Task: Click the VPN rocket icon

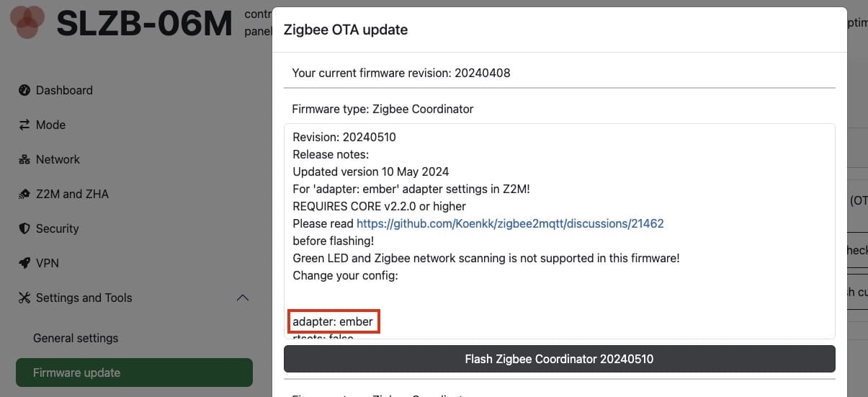Action: tap(24, 263)
